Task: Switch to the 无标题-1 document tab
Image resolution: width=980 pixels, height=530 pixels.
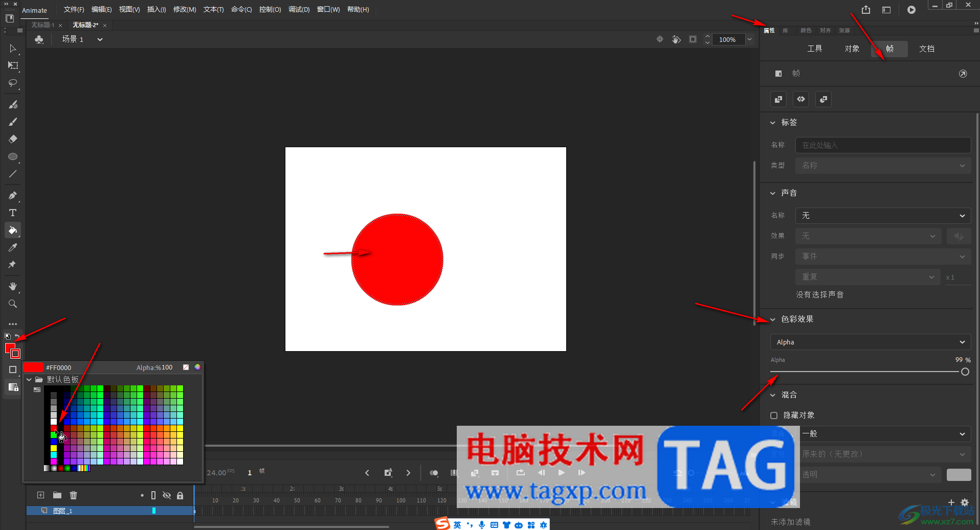Action: click(43, 25)
